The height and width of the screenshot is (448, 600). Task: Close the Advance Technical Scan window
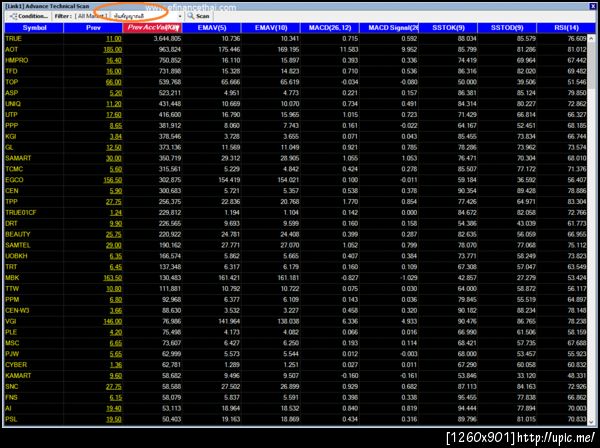592,6
